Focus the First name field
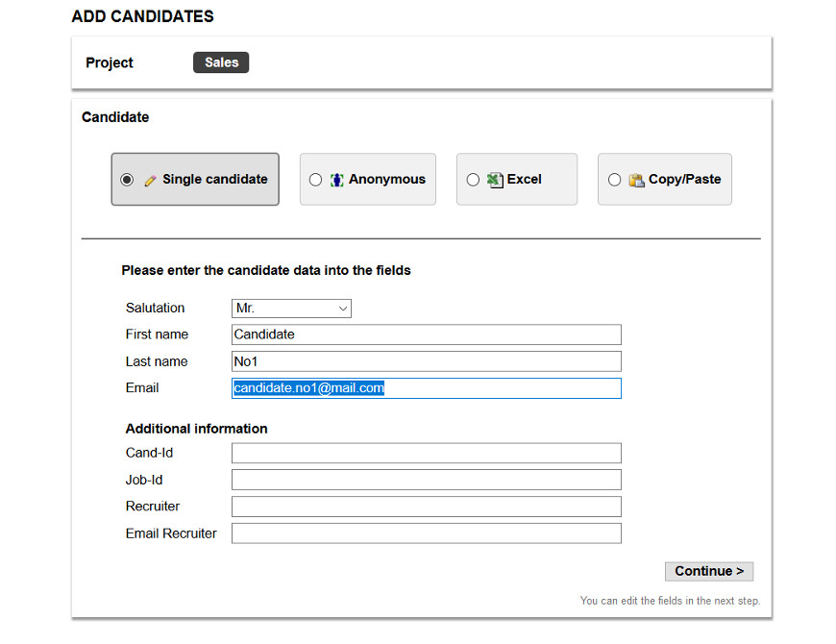The image size is (836, 644). pos(427,334)
